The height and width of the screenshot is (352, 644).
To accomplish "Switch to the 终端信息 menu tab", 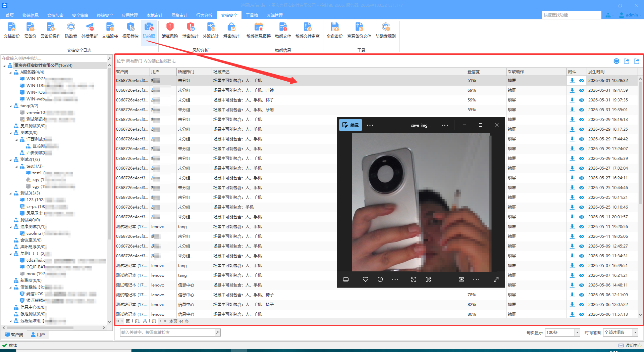I will click(31, 15).
